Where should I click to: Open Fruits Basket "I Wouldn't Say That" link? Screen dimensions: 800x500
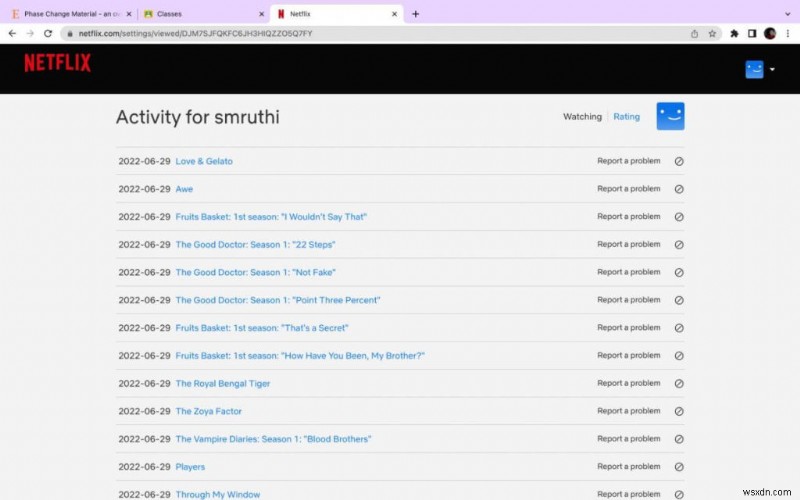click(271, 217)
